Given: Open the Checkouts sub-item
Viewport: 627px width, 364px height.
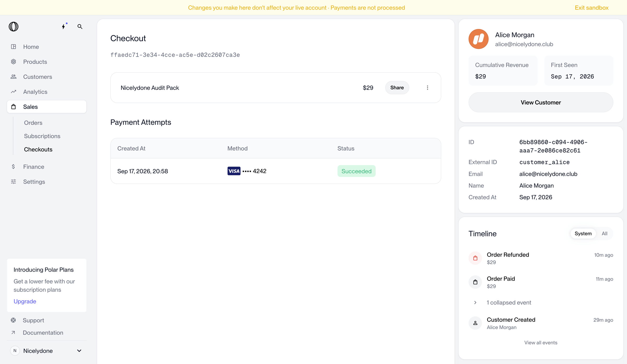Looking at the screenshot, I should coord(38,149).
